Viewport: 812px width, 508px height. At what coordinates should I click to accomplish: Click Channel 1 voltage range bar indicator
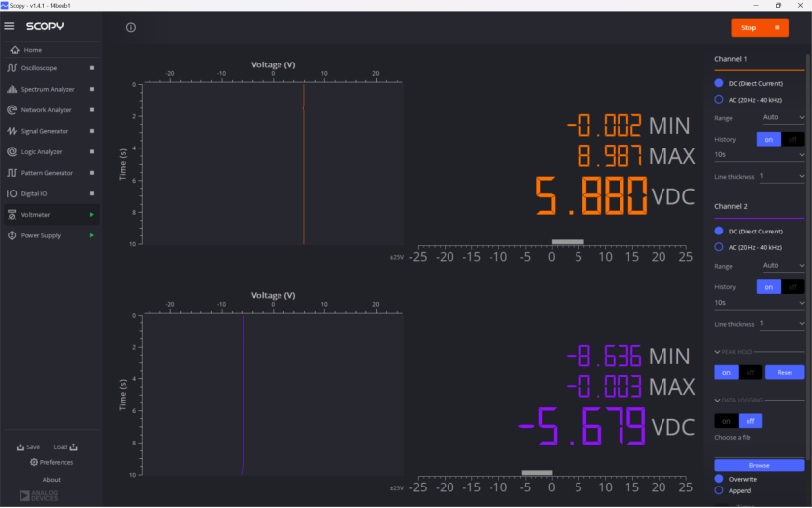[568, 242]
